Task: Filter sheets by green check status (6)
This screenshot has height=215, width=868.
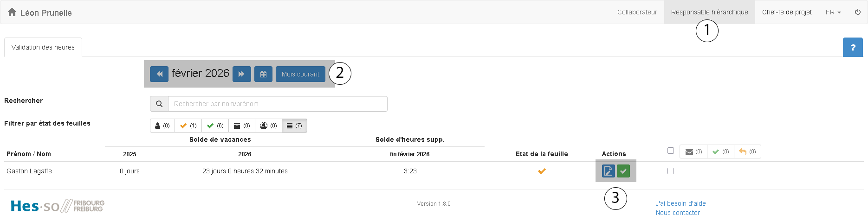Action: tap(215, 126)
